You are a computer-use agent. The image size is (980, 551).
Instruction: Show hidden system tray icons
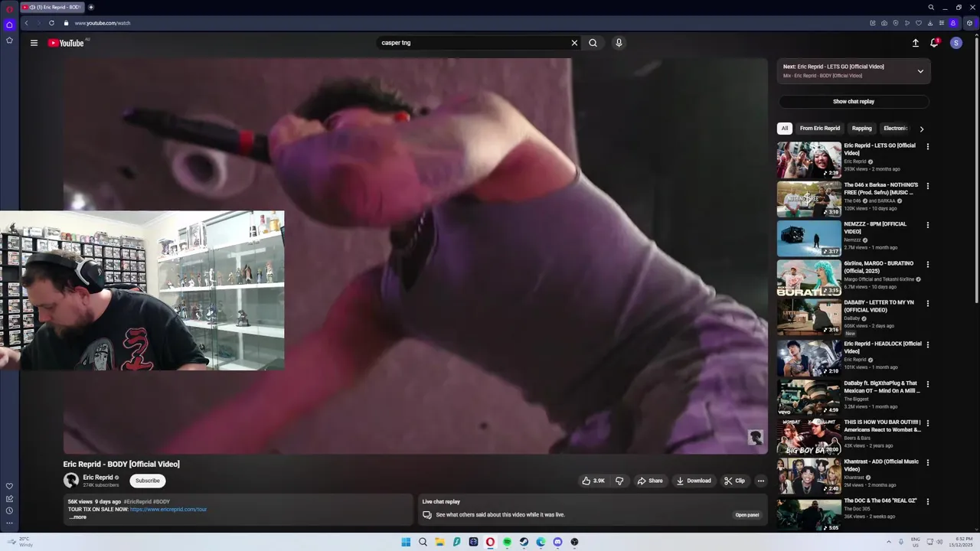pos(889,542)
